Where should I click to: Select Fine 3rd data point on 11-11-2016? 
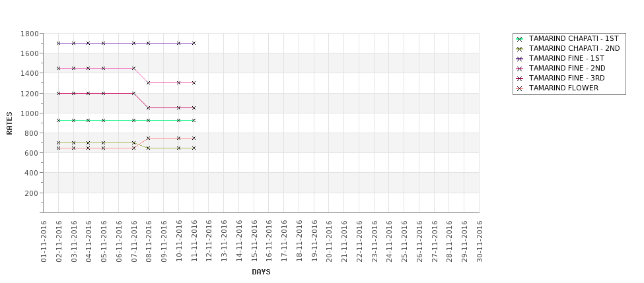click(x=194, y=108)
